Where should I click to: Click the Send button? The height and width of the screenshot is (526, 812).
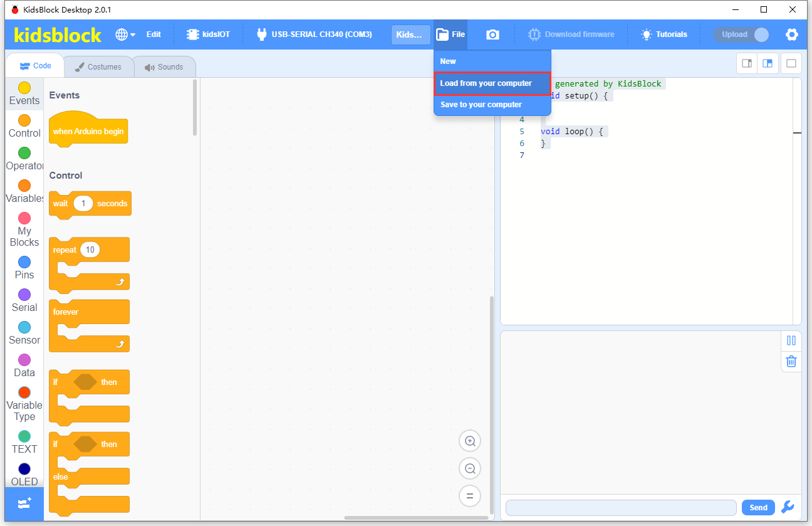coord(758,508)
